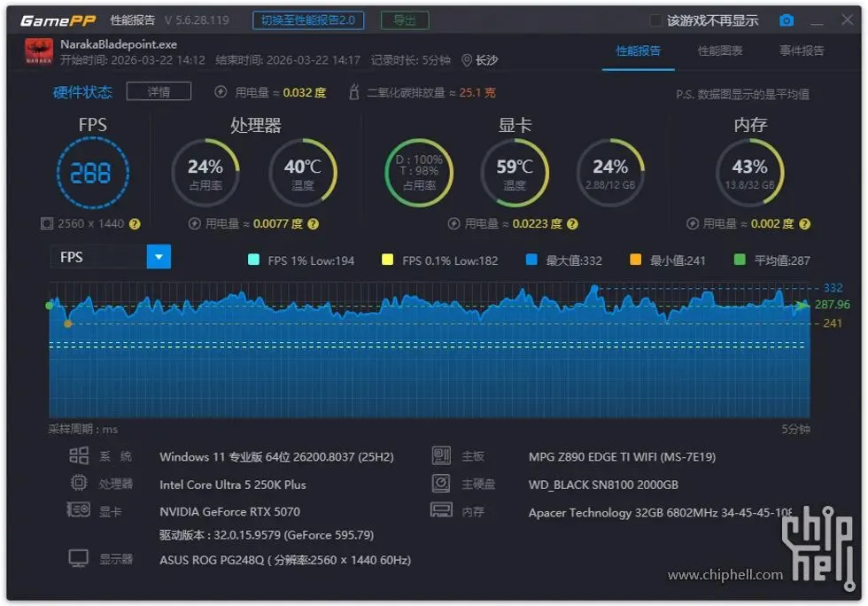Image resolution: width=868 pixels, height=606 pixels.
Task: Click the 导出 export button
Action: [405, 20]
